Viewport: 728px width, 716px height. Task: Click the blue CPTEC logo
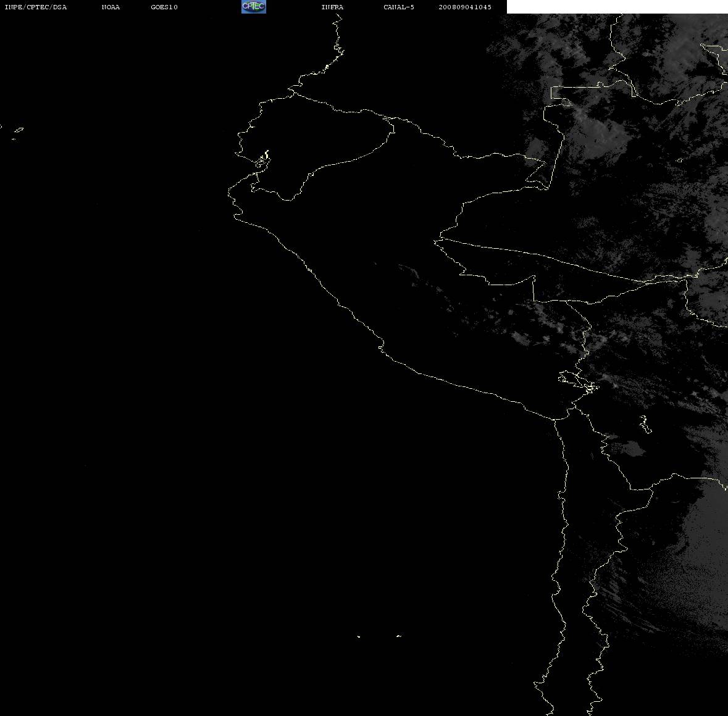pyautogui.click(x=254, y=7)
